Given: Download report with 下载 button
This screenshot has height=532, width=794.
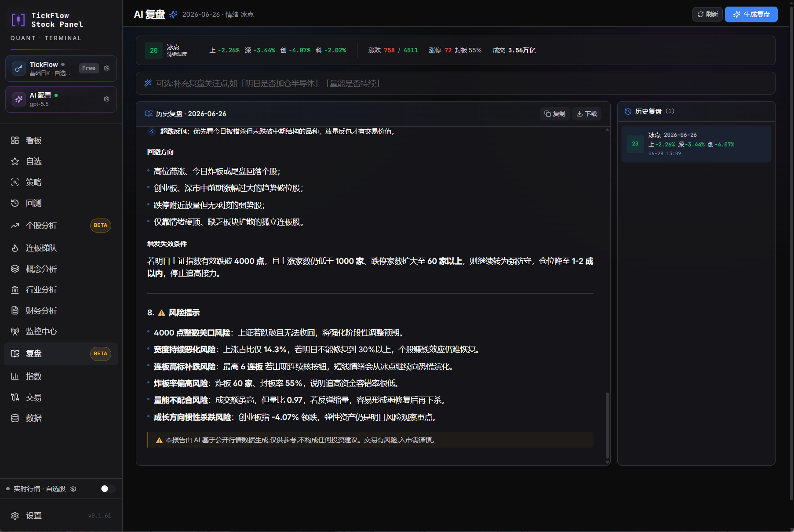Looking at the screenshot, I should (587, 114).
